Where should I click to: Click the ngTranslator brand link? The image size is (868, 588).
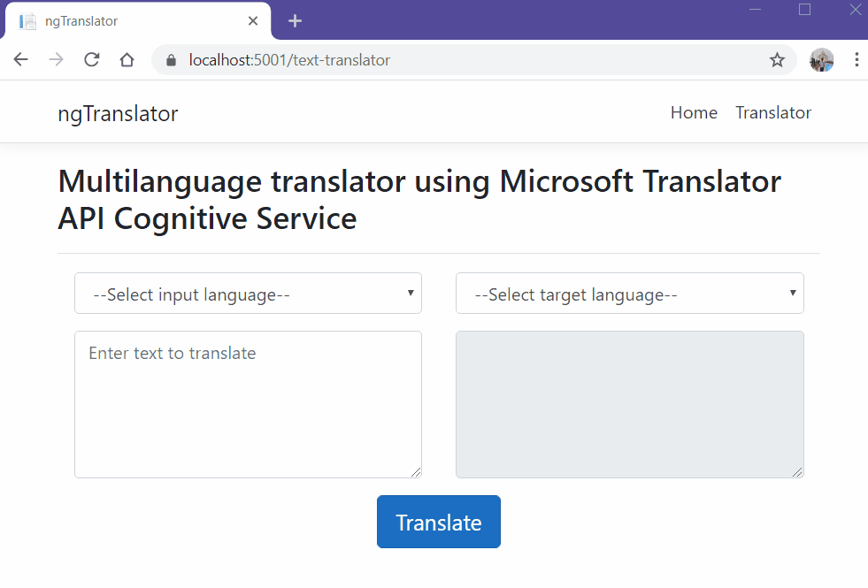click(117, 112)
